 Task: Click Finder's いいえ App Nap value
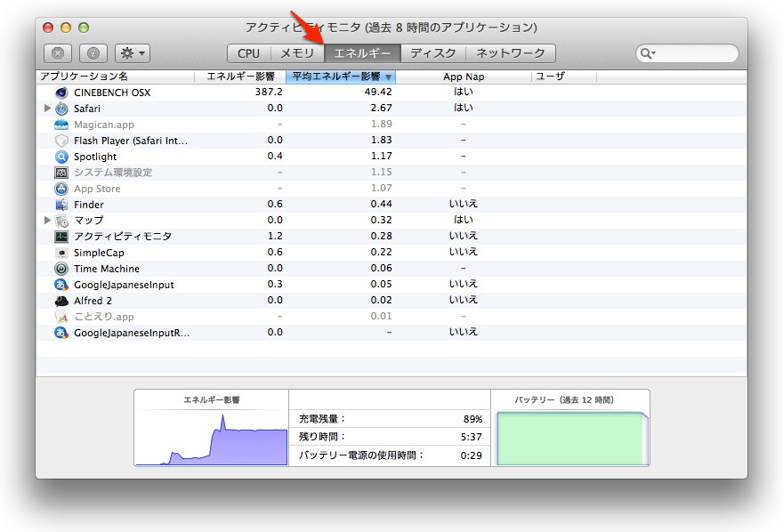464,204
